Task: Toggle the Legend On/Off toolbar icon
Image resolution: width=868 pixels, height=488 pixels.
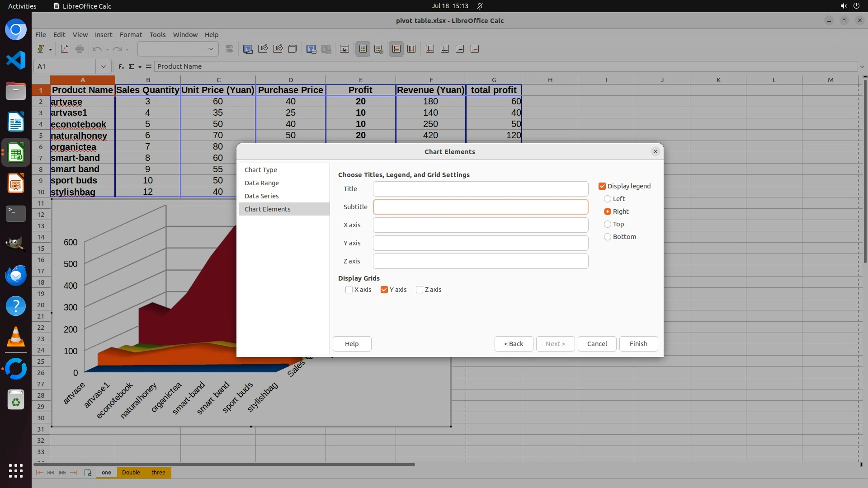Action: [363, 49]
